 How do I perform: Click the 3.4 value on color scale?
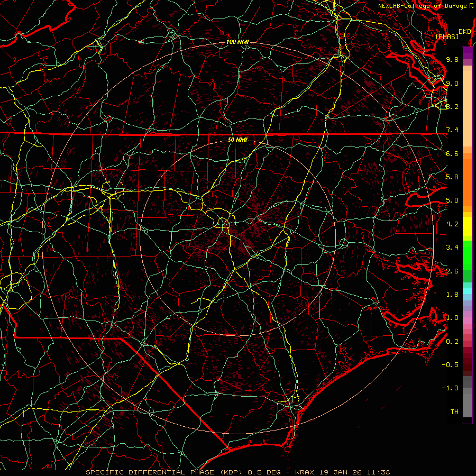tap(452, 248)
